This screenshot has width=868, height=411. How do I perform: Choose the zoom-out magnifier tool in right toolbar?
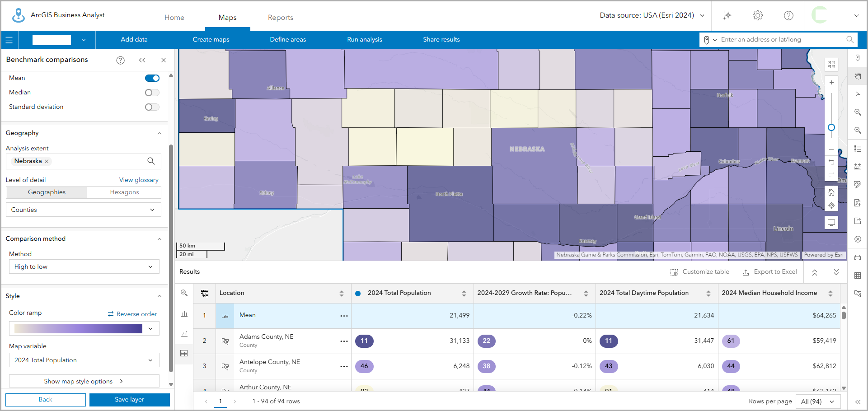click(x=858, y=130)
